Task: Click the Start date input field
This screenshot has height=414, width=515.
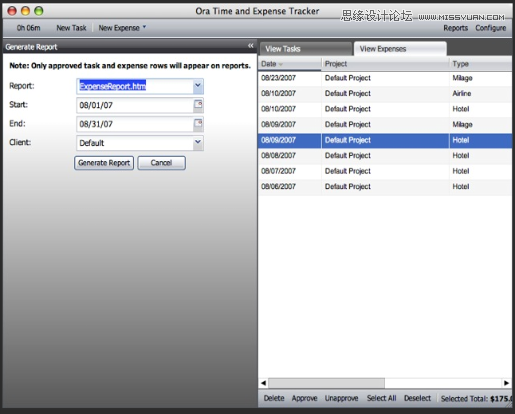Action: click(x=135, y=105)
